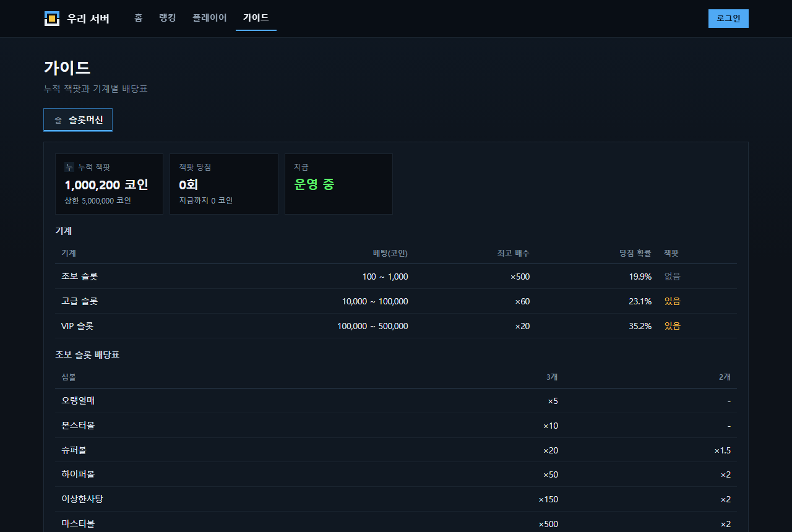Click the VIP 슬롯 row name
Screen dimensions: 792x532
click(x=77, y=326)
